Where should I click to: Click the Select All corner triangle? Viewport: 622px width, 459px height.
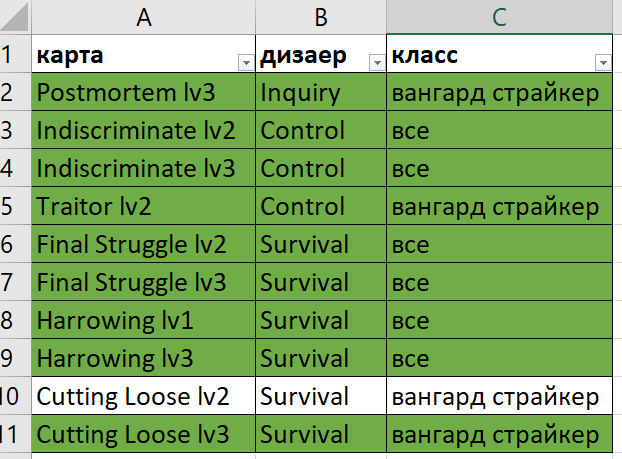coord(15,17)
